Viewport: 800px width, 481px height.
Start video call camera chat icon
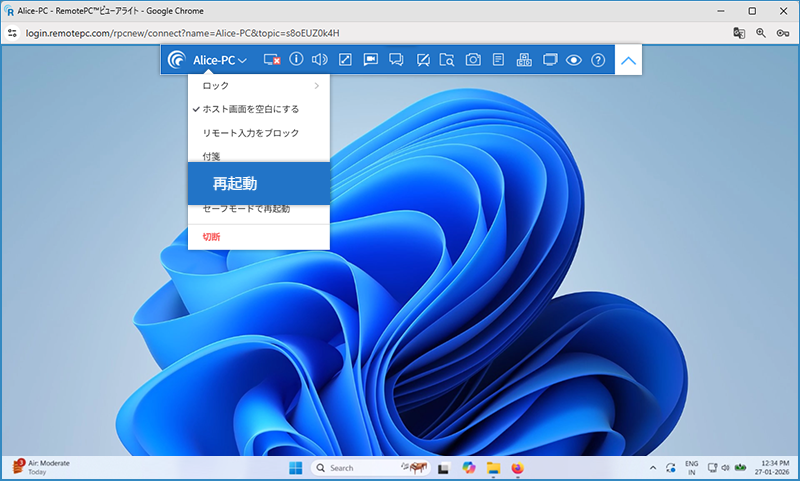tap(370, 60)
